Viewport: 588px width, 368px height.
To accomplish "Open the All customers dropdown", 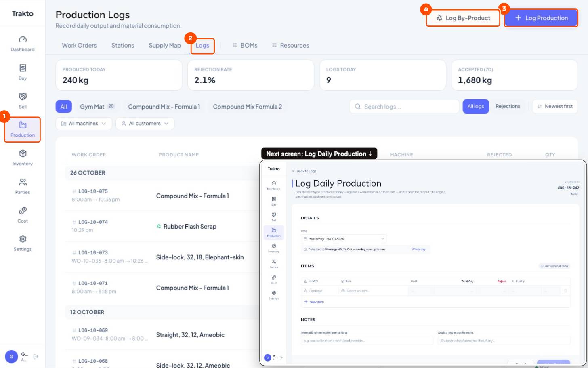I will tap(145, 124).
